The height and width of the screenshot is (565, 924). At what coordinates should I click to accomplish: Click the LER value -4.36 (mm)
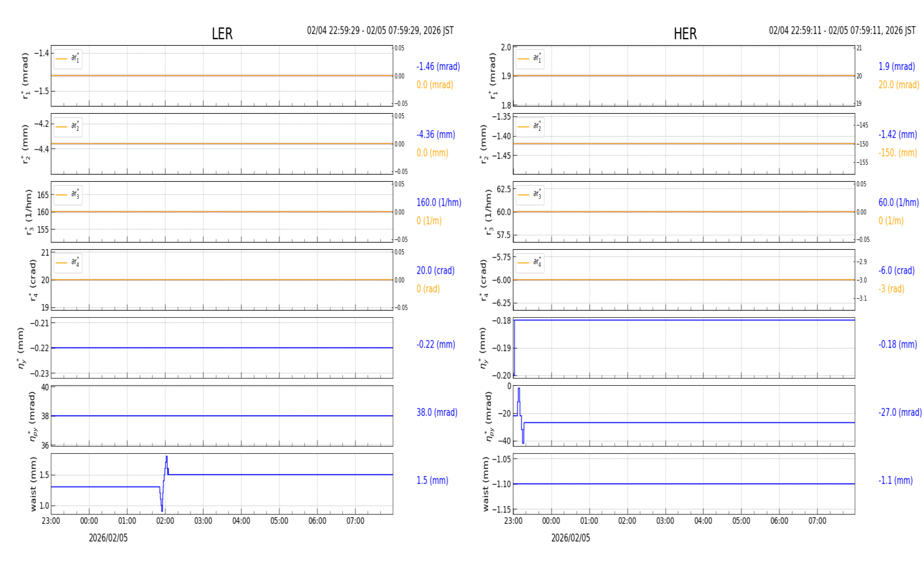point(436,134)
